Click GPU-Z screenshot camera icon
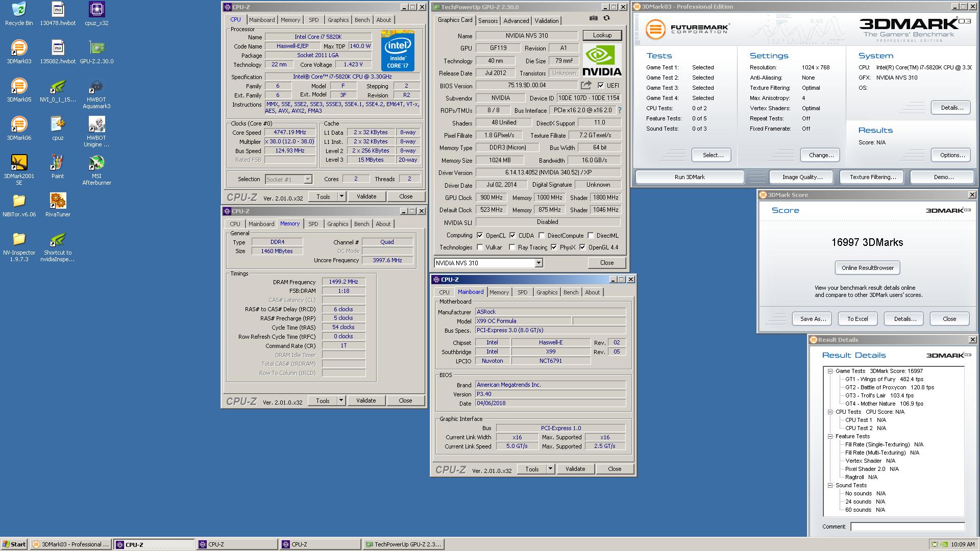The image size is (980, 551). point(593,18)
